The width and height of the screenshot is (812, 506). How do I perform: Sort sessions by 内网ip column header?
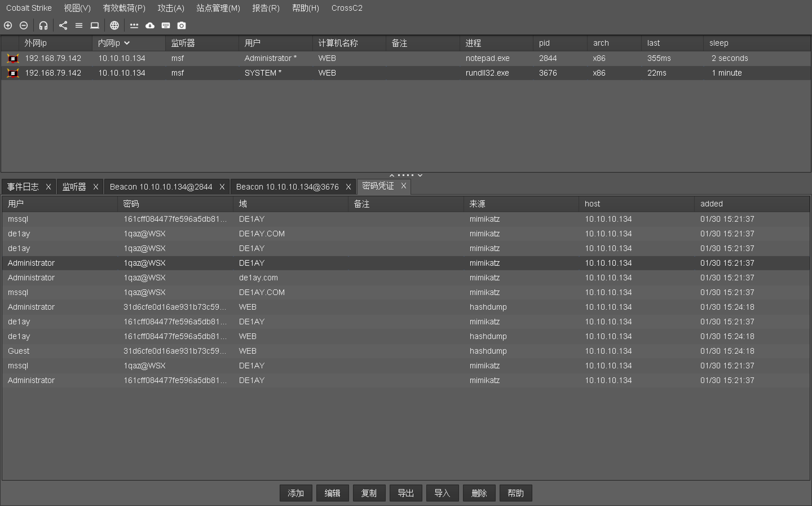[128, 43]
